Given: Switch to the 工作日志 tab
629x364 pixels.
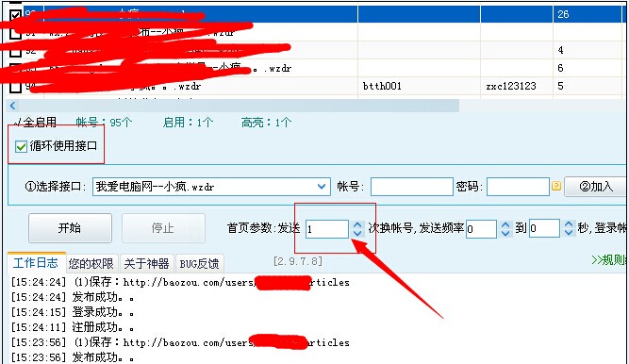Looking at the screenshot, I should (x=36, y=263).
